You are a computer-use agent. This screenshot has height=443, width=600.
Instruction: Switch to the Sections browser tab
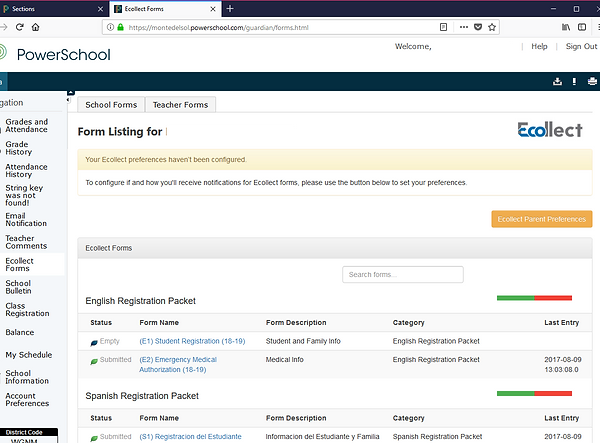coord(54,9)
